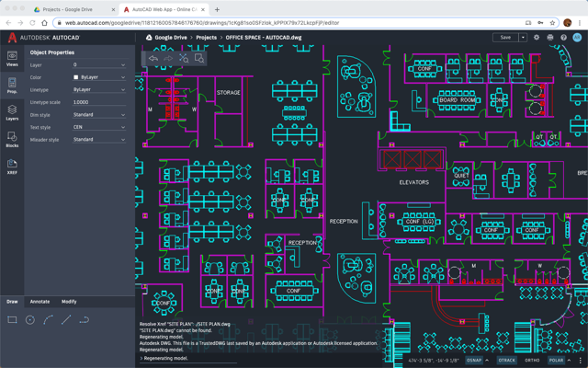Switch to the Annotate tab
Screen dimensions: 588x368
pyautogui.click(x=40, y=302)
